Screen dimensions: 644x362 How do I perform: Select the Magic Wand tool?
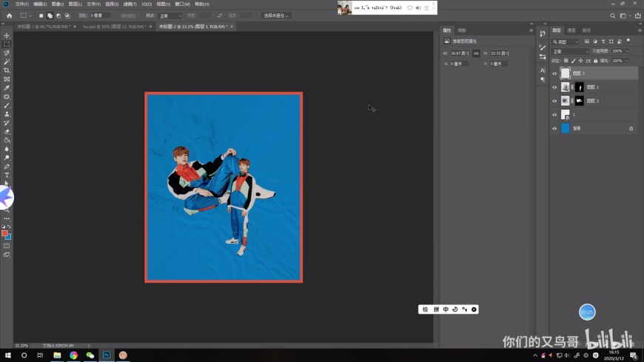pyautogui.click(x=7, y=61)
